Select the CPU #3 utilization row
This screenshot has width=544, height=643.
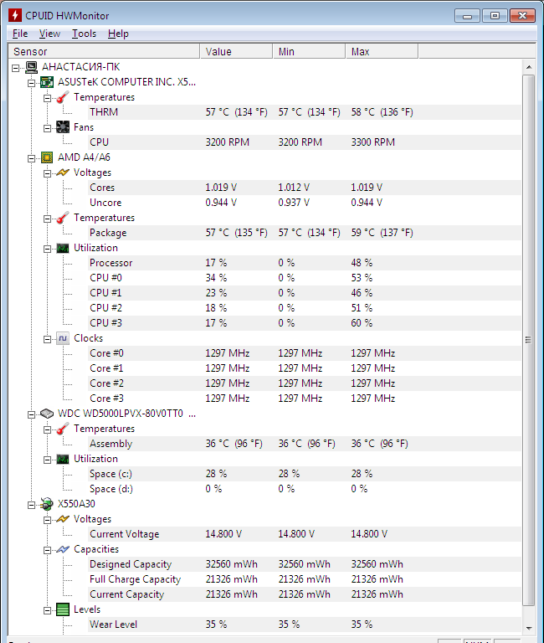coord(305,323)
